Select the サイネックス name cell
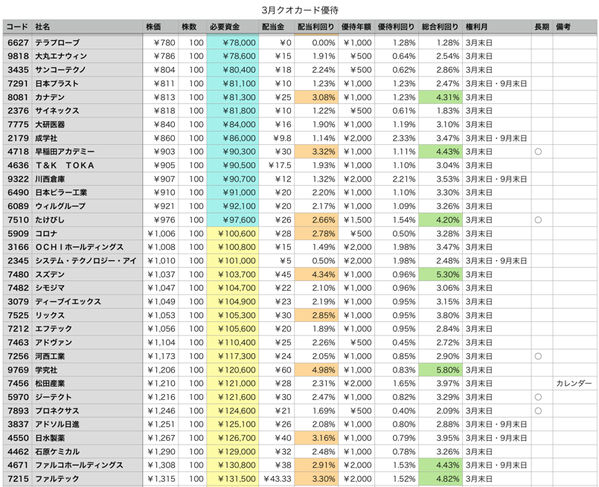 pos(87,111)
